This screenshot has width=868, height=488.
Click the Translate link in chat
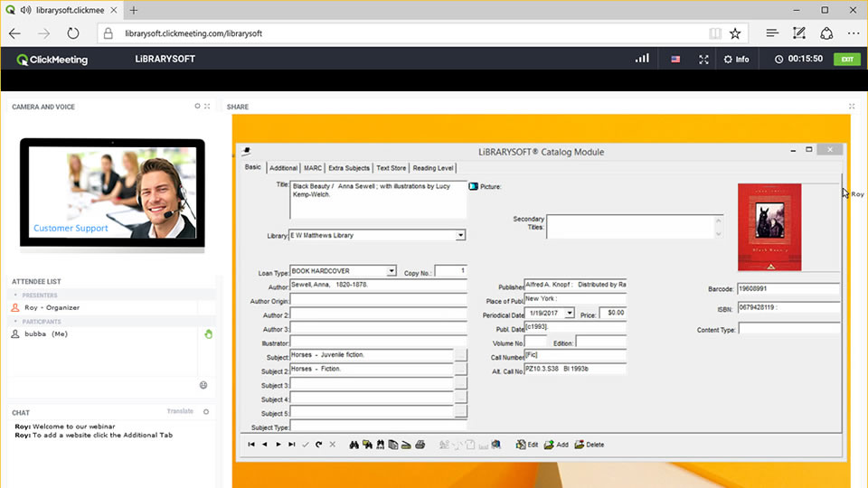(x=180, y=412)
